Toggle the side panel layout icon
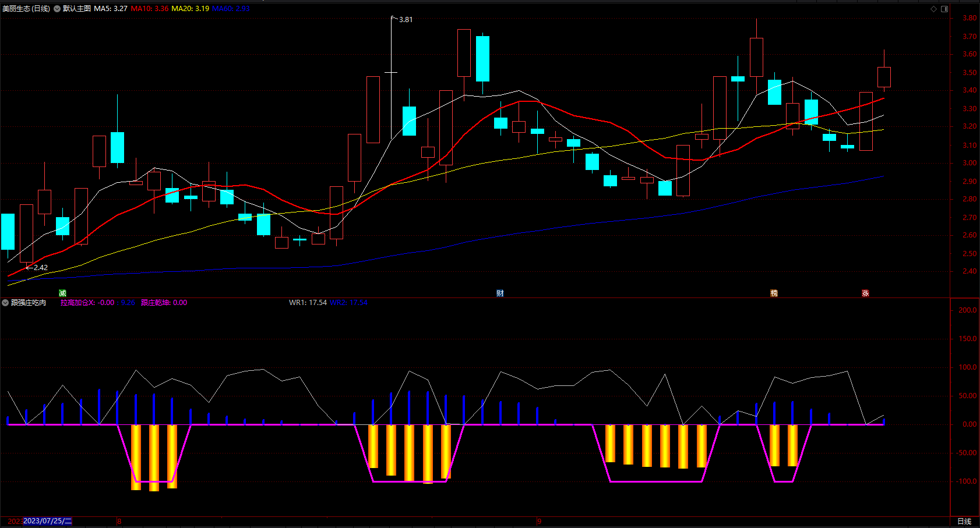This screenshot has width=980, height=528. click(944, 9)
